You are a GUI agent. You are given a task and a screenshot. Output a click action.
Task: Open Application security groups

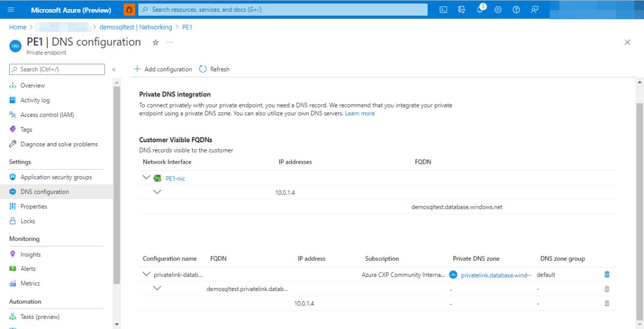(x=56, y=177)
